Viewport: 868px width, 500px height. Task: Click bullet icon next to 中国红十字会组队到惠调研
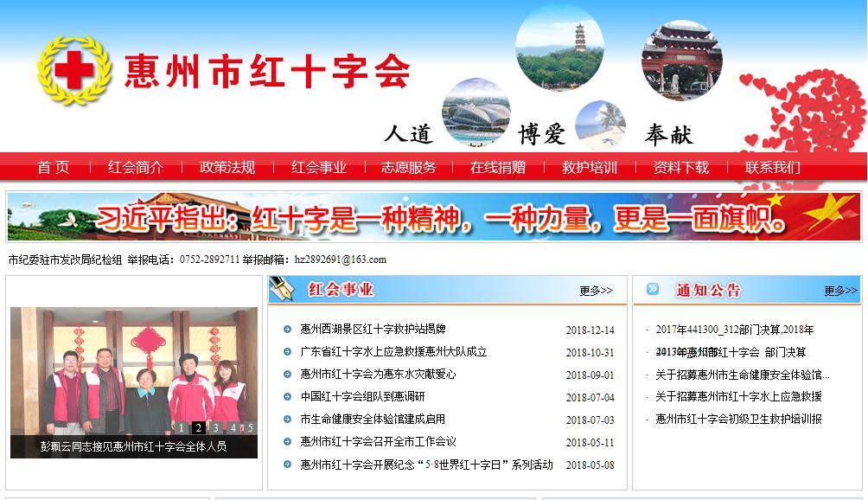[x=287, y=397]
